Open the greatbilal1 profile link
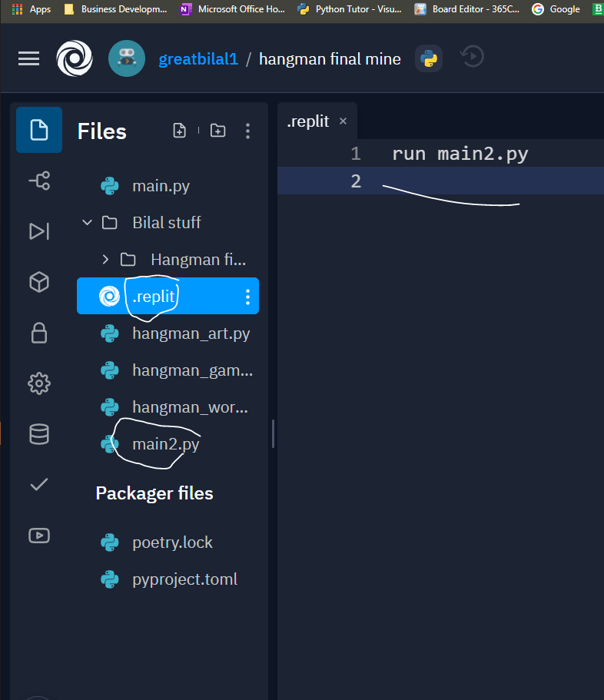604x700 pixels. point(199,59)
